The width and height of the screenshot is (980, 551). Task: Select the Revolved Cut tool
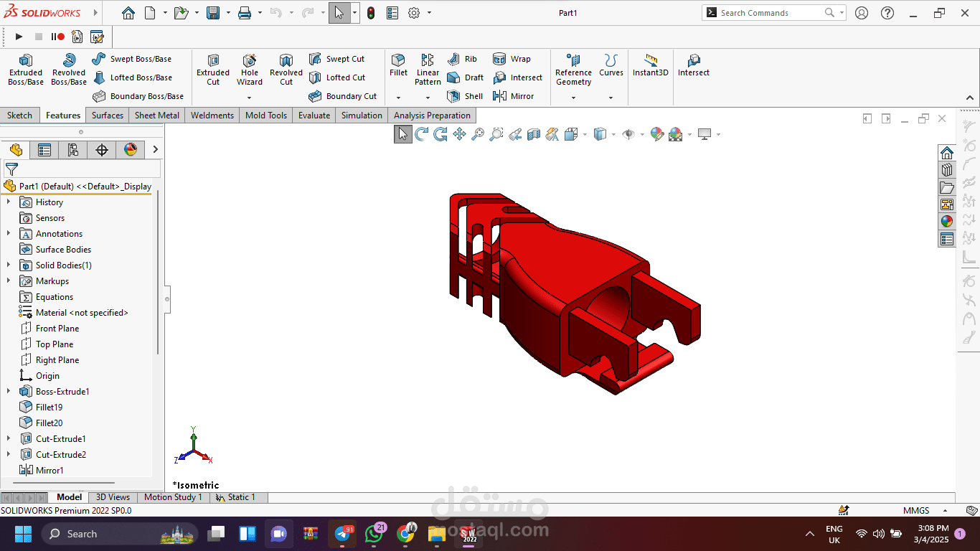coord(286,70)
